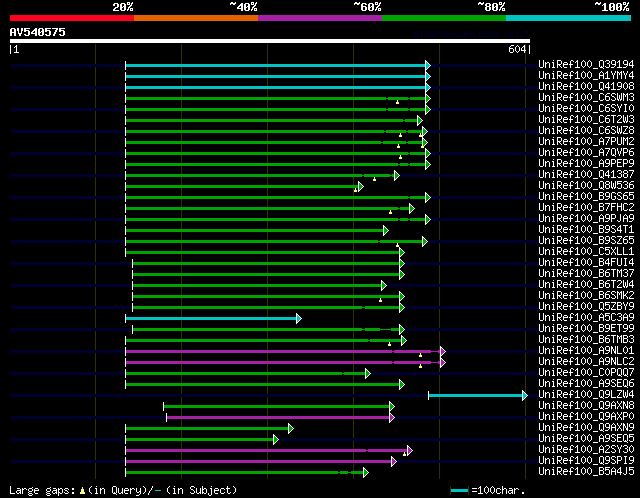This screenshot has width=640, height=498.
Task: Click the UniRef100_A7PUM2 text
Action: tap(586, 142)
